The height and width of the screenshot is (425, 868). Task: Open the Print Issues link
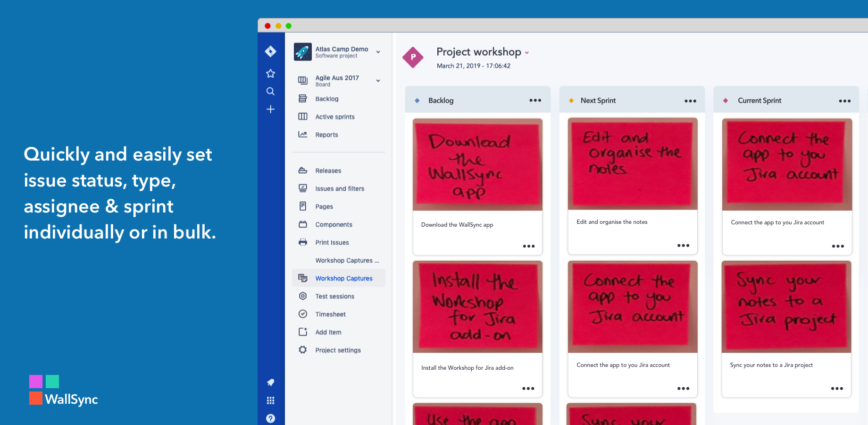point(332,242)
